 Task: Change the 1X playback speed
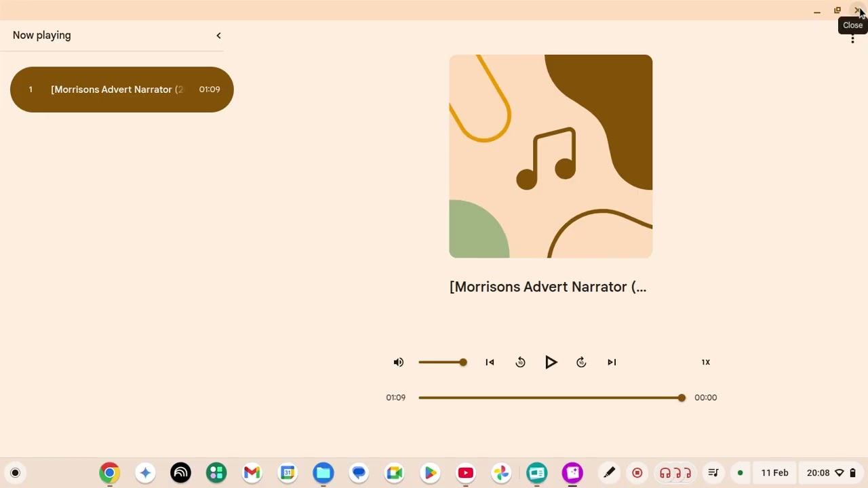[x=706, y=362]
